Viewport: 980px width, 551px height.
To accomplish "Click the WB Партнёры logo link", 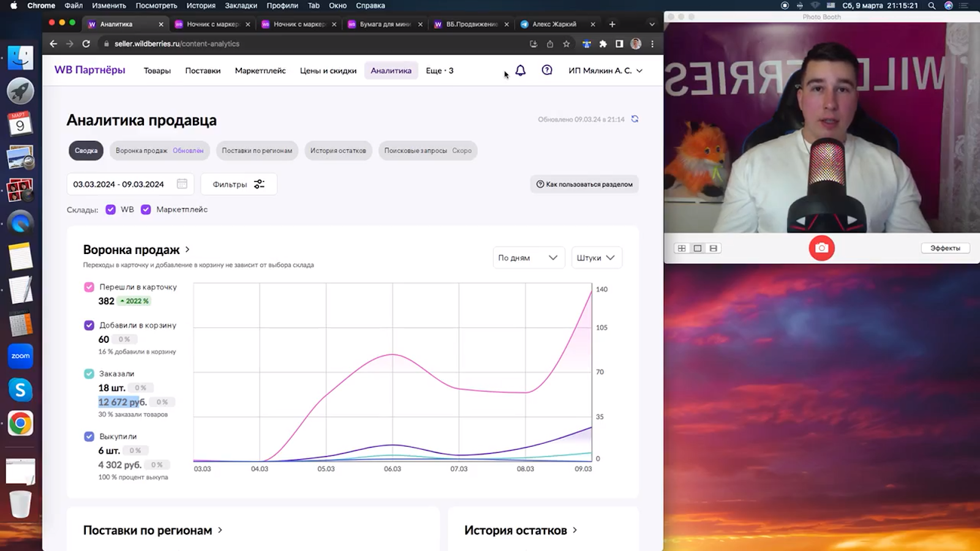I will 90,70.
